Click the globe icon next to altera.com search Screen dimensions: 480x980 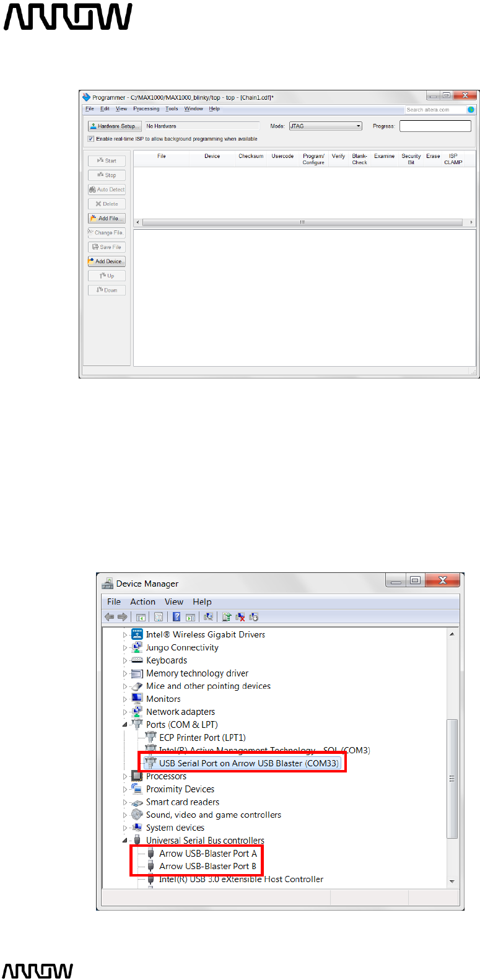click(x=471, y=110)
